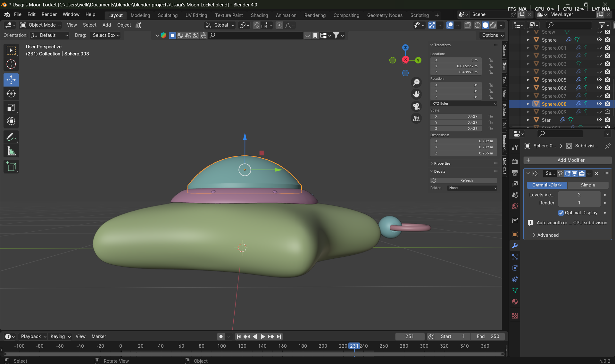Open the XYZ Euler rotation mode dropdown
This screenshot has width=615, height=364.
coord(464,103)
